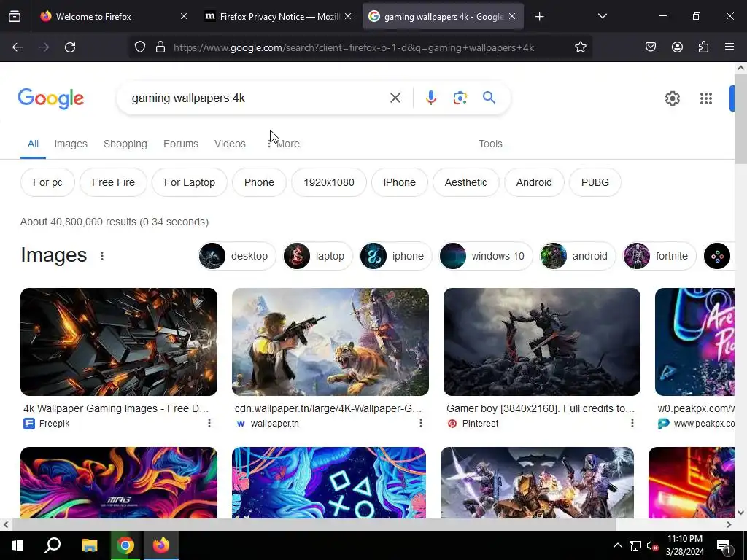The width and height of the screenshot is (747, 560).
Task: Open the Freepik abstract cubes wallpaper thumbnail
Action: click(x=119, y=342)
